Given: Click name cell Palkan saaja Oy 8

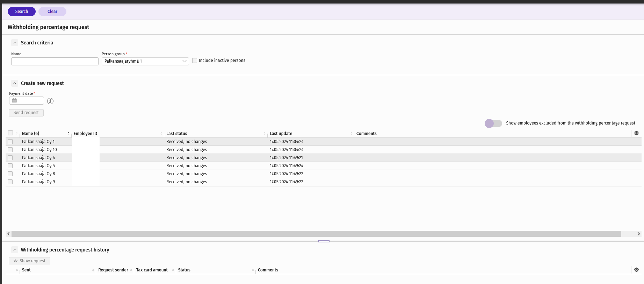Looking at the screenshot, I should pos(38,174).
